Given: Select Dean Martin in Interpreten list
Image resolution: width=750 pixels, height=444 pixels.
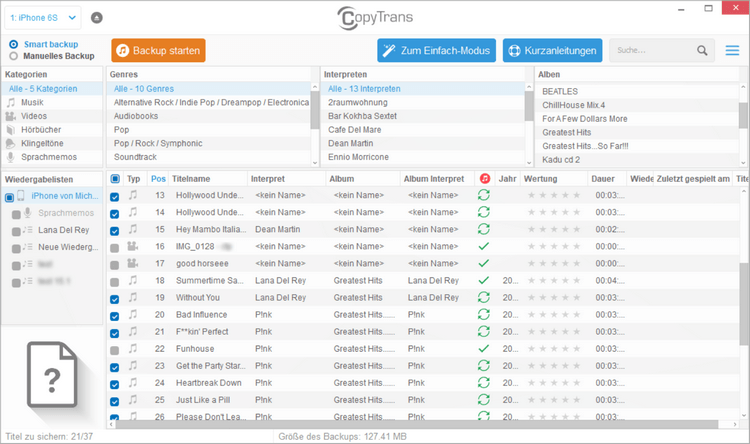Looking at the screenshot, I should 351,143.
